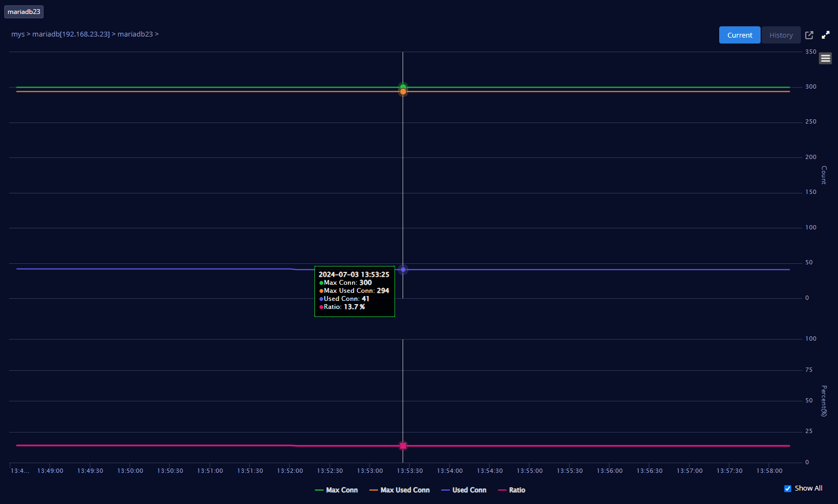Switch to the Current view tab
The height and width of the screenshot is (504, 838).
pyautogui.click(x=740, y=35)
